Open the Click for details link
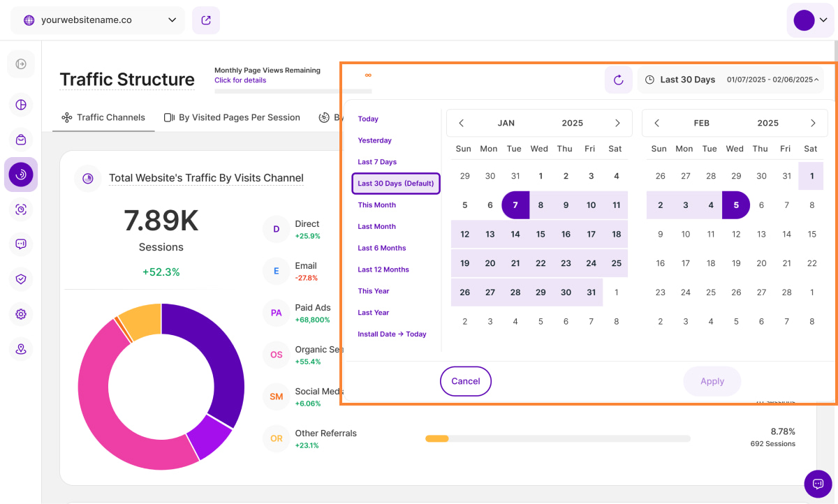The image size is (838, 504). click(240, 80)
